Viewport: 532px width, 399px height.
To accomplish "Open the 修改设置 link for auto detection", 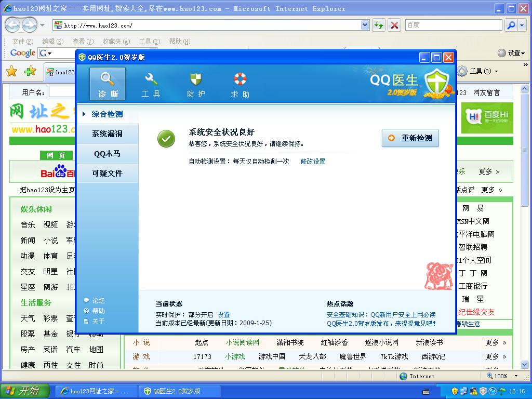I will coord(313,162).
